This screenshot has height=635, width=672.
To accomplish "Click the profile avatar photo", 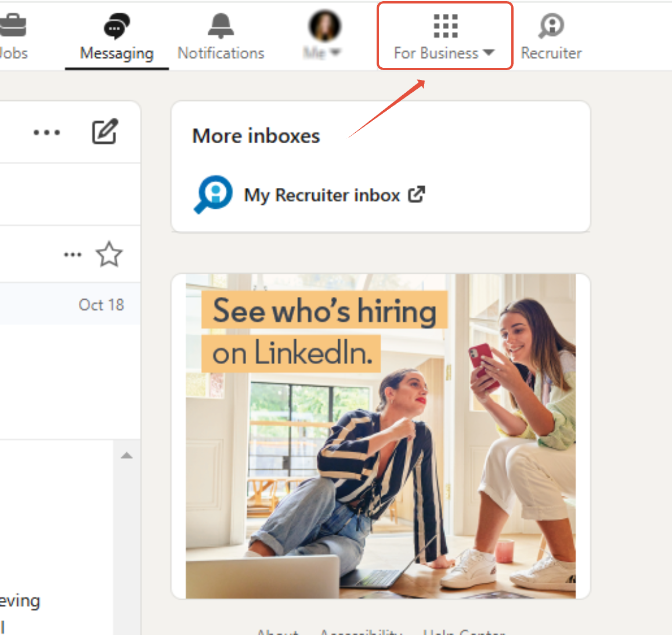I will (x=324, y=26).
